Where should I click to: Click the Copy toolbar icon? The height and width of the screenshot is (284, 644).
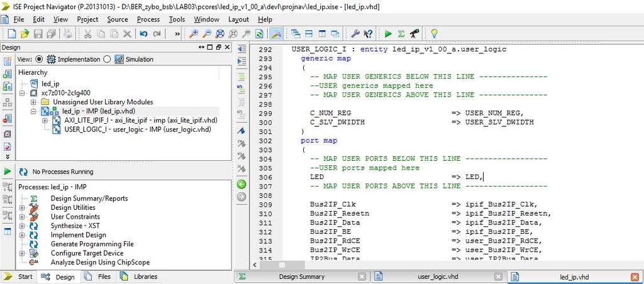101,34
